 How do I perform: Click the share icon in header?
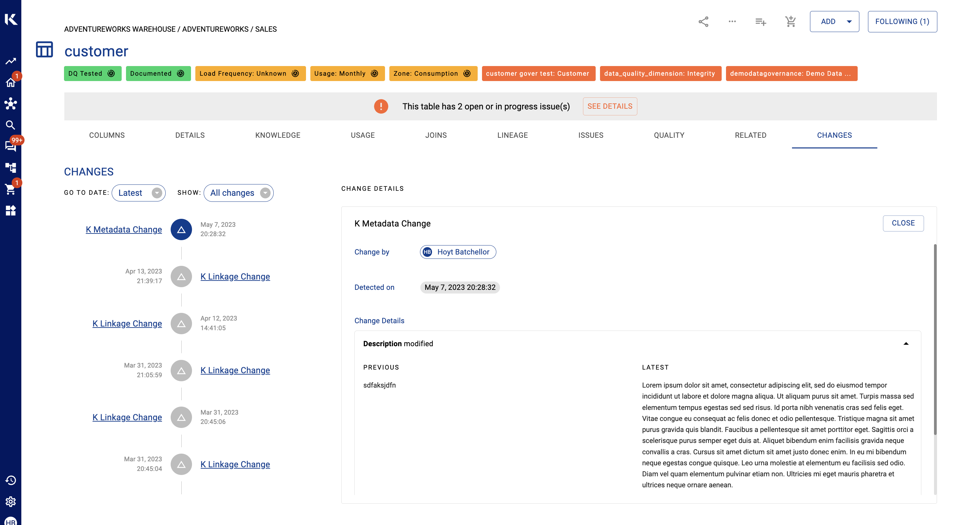point(703,22)
